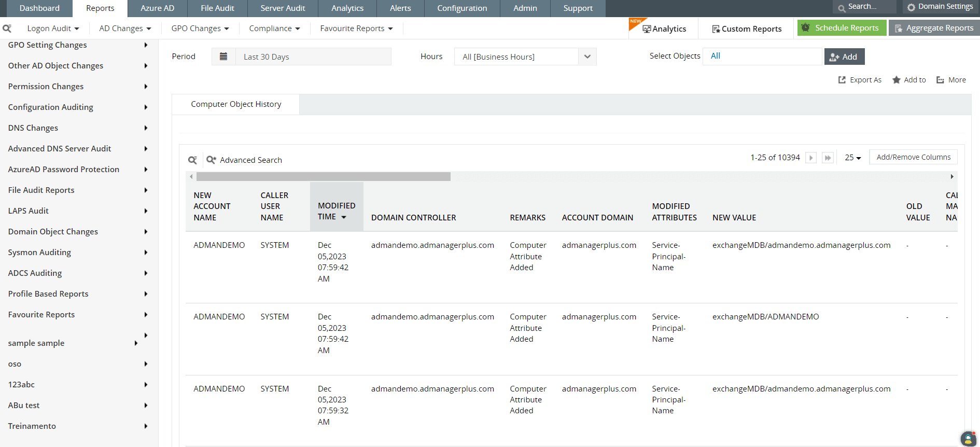The height and width of the screenshot is (447, 980).
Task: Click the More options icon
Action: click(940, 80)
